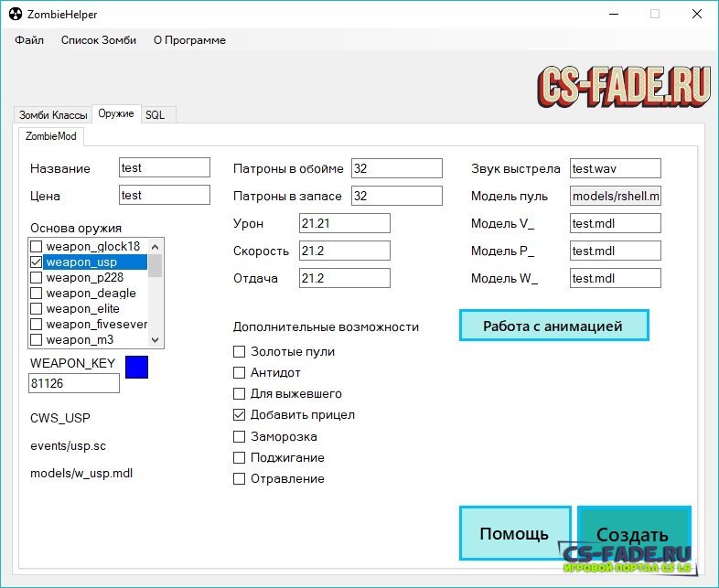Enable the Заморозка option
The image size is (719, 588).
click(240, 436)
